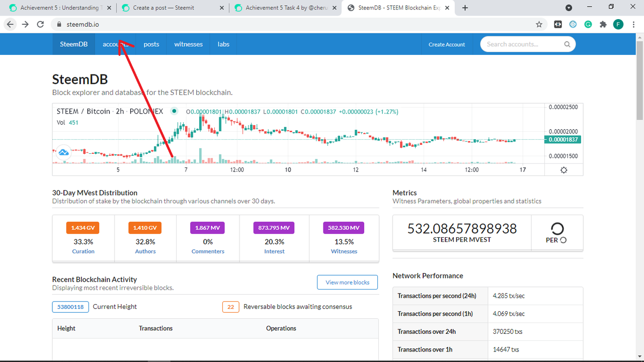Open the Curation distribution link

tap(84, 251)
